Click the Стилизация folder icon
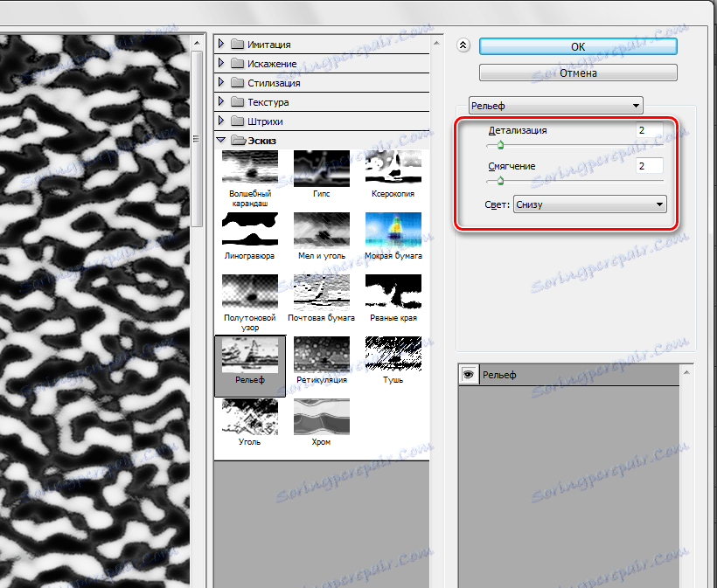This screenshot has width=717, height=588. click(237, 82)
